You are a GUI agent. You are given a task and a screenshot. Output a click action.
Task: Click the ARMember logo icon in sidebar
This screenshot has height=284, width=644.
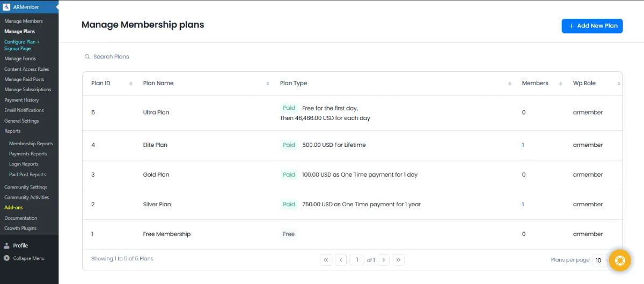[x=6, y=7]
